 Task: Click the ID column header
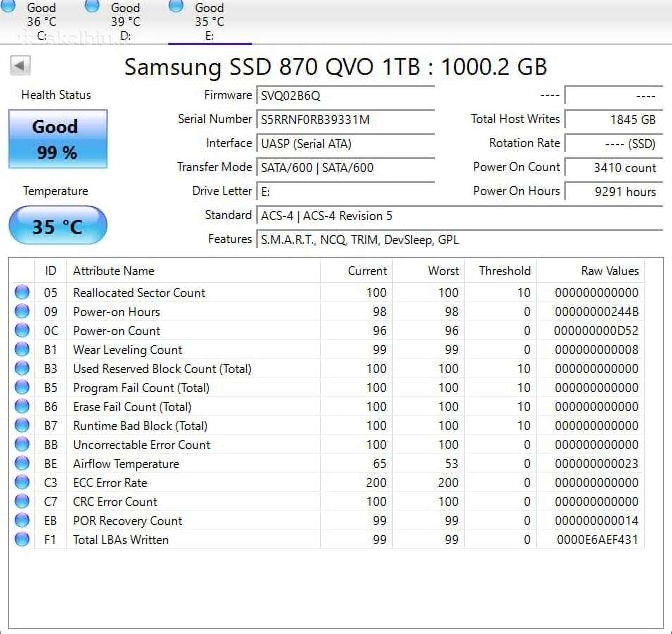(x=51, y=271)
